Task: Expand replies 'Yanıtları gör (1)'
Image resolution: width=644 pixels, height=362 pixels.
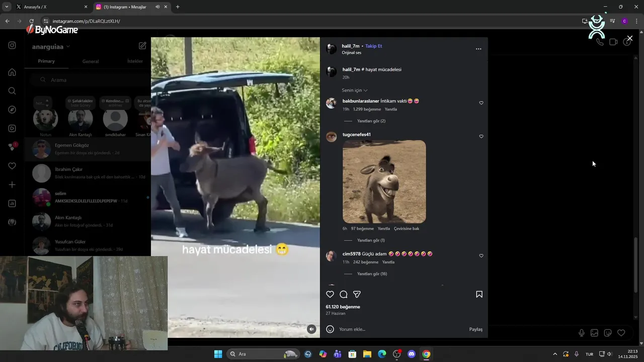Action: (371, 240)
